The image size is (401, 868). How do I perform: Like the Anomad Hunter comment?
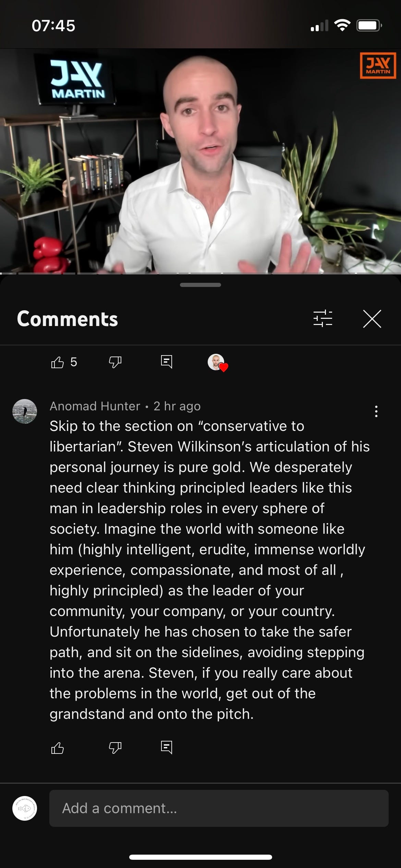(x=57, y=747)
